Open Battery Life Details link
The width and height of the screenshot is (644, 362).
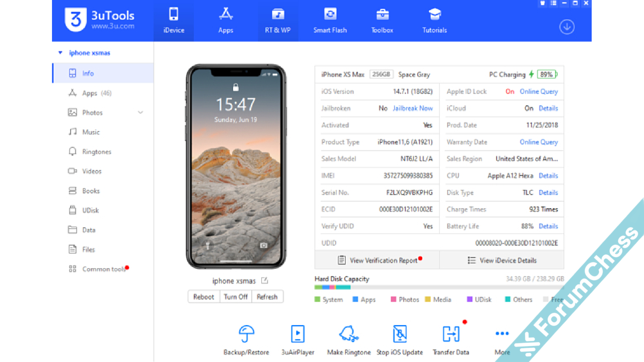[548, 226]
